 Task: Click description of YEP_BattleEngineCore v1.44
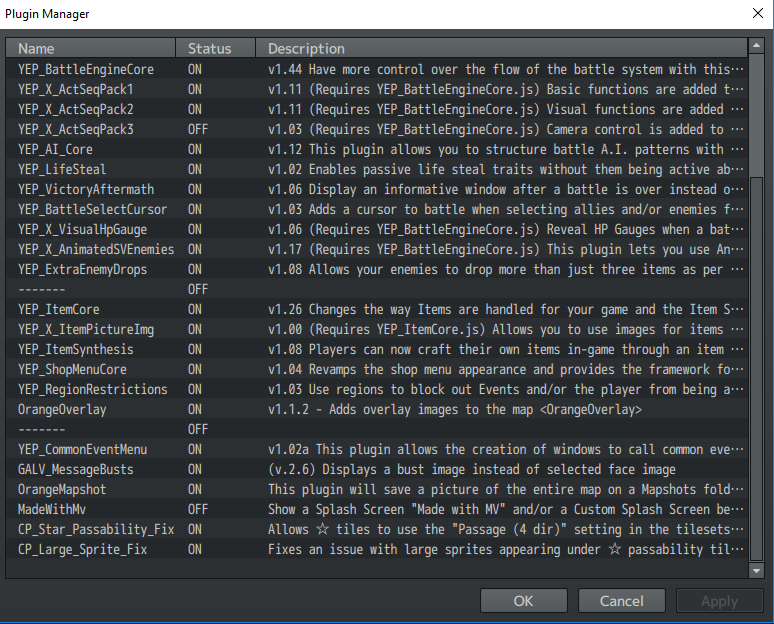click(x=505, y=69)
